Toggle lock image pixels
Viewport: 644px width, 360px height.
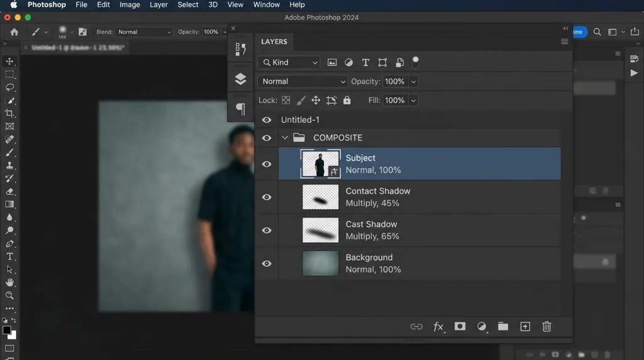tap(301, 100)
